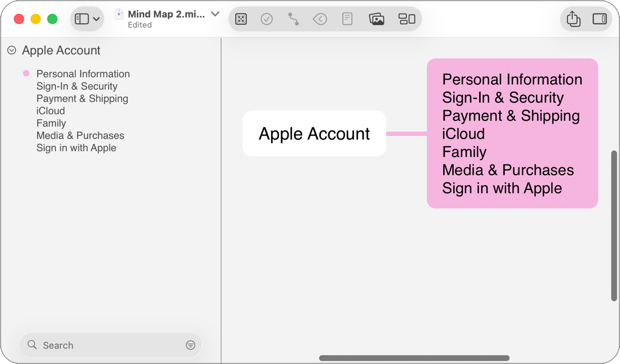Select Apple Account in the outline sidebar

click(61, 50)
